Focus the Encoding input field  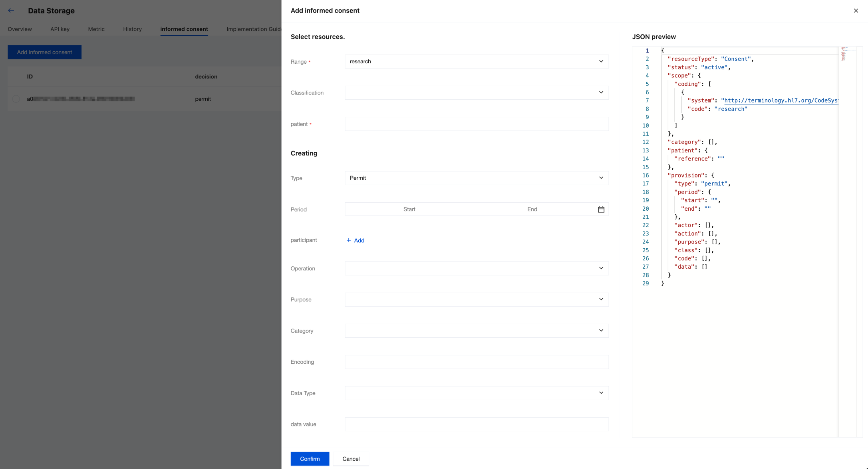click(477, 362)
